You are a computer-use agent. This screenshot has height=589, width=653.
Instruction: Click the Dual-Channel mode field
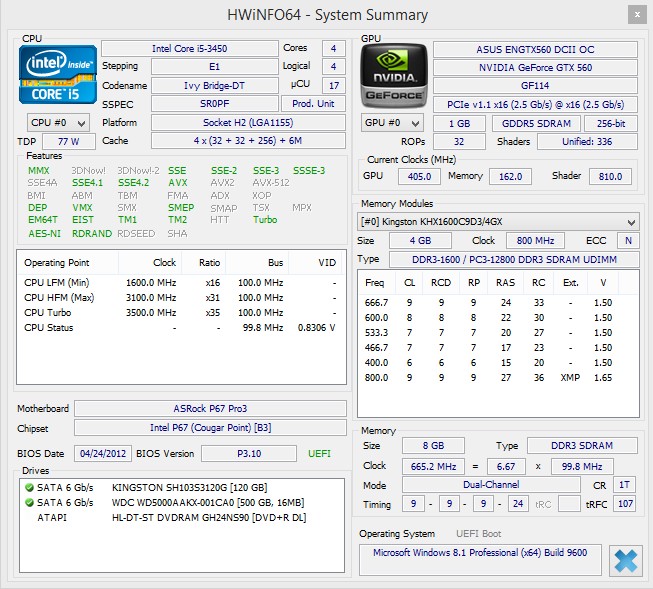coord(491,485)
